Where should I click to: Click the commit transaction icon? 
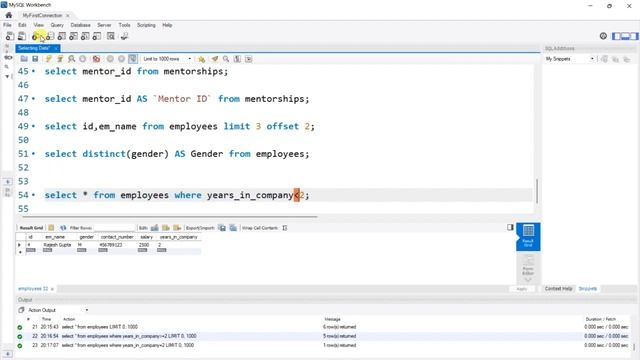pyautogui.click(x=110, y=59)
